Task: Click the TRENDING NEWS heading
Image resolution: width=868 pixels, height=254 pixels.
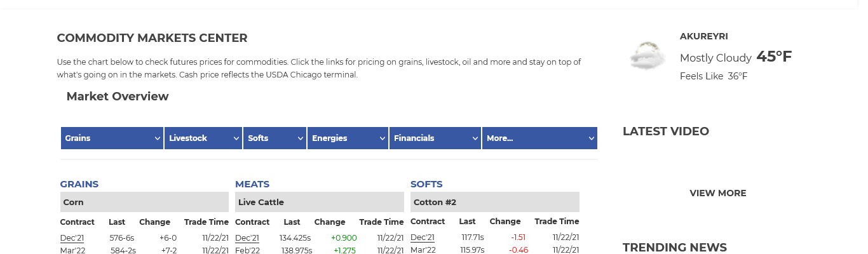Action: [675, 248]
